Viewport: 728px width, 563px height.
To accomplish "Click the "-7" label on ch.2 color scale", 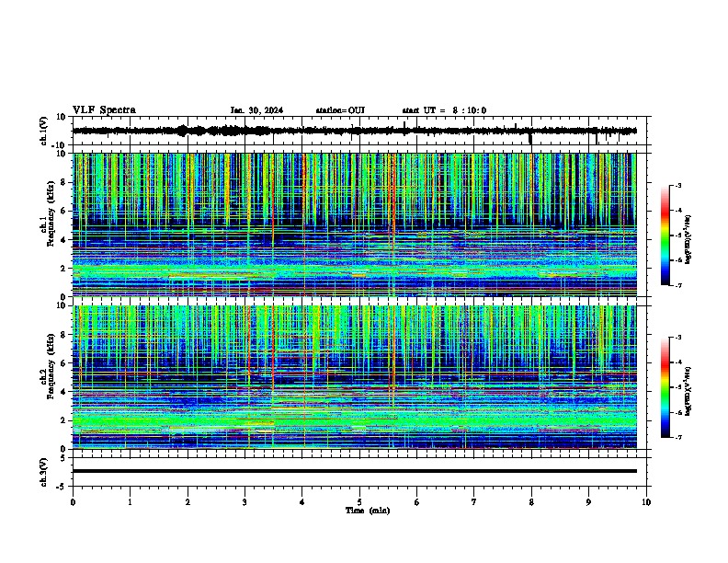I will (677, 437).
